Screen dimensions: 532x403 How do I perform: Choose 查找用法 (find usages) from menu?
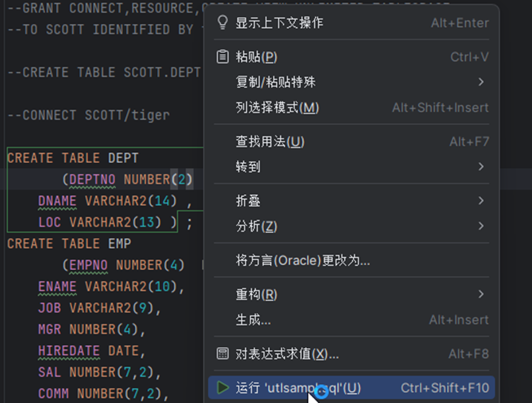[270, 142]
